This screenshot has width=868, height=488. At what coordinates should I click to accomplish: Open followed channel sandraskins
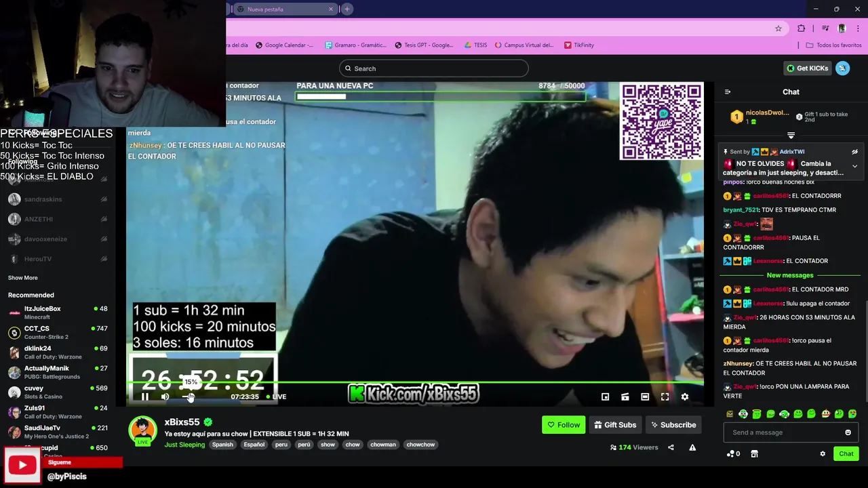(58, 199)
